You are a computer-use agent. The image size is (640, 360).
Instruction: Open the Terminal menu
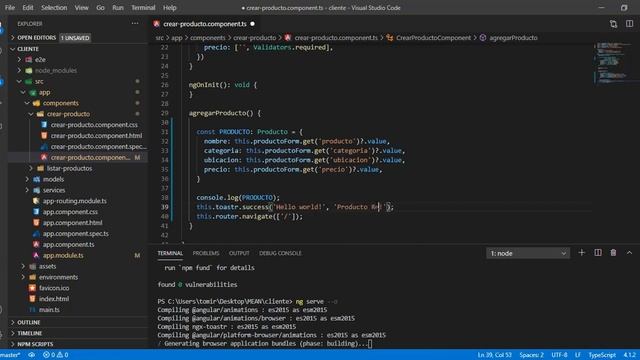click(x=143, y=8)
